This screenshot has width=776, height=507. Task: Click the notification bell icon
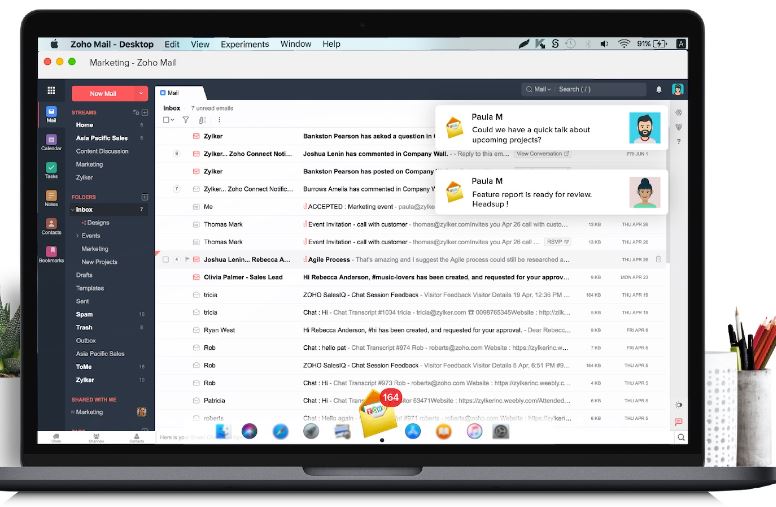point(659,90)
